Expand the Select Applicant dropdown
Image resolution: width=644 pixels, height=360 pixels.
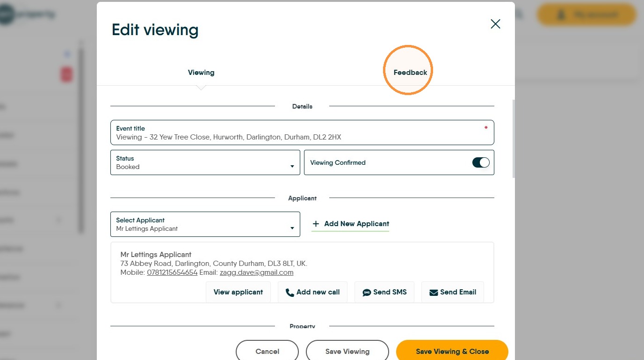coord(205,224)
